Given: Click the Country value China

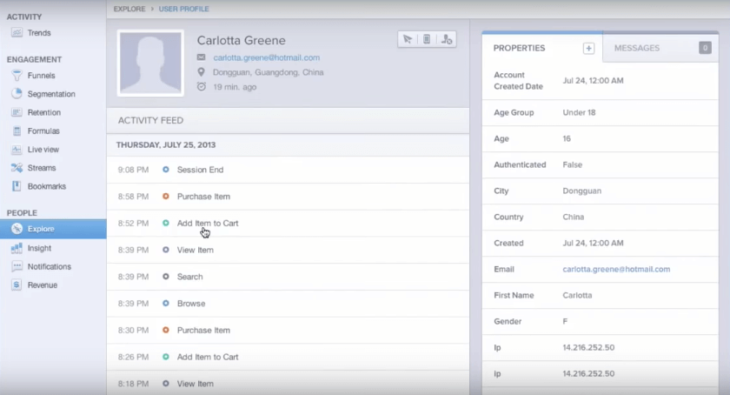Looking at the screenshot, I should [x=573, y=217].
